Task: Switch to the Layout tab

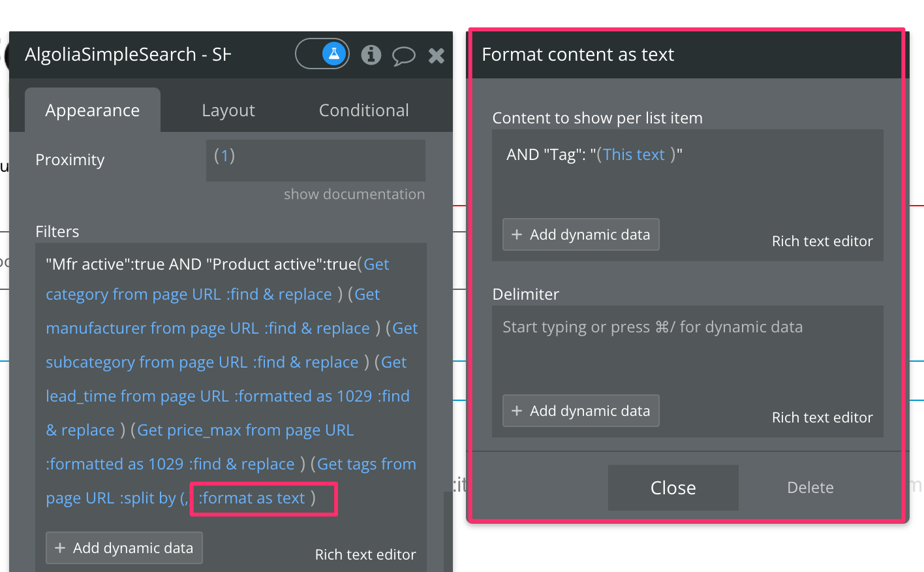Action: 228,110
